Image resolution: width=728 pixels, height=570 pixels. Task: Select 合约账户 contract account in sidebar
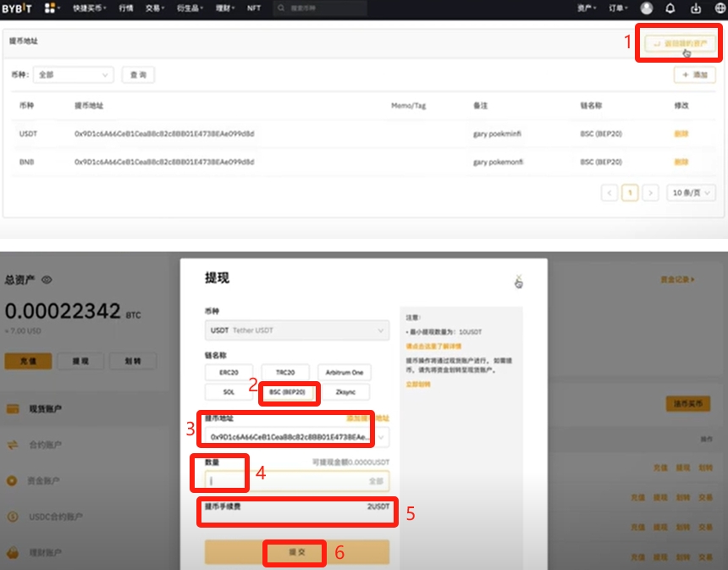click(x=45, y=445)
